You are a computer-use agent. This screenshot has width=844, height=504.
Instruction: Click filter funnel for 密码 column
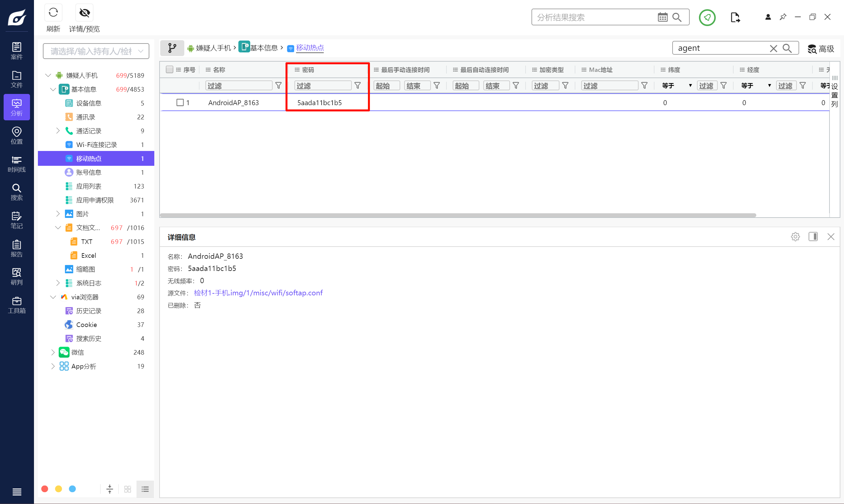coord(358,86)
